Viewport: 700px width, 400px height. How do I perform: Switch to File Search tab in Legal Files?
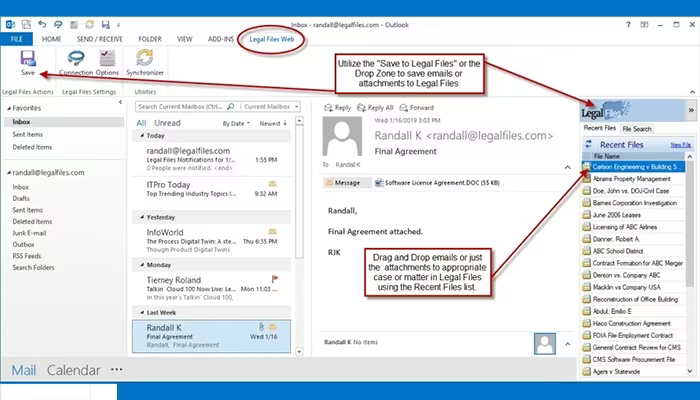(637, 129)
